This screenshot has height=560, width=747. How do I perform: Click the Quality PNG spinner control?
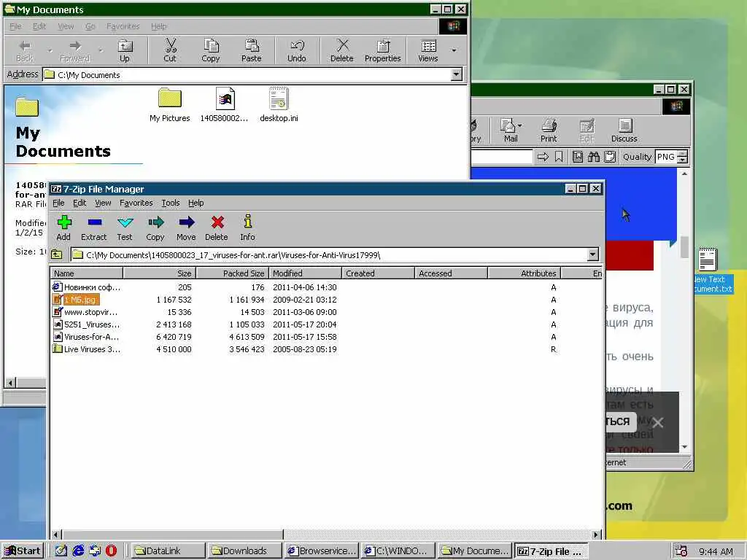pos(682,157)
